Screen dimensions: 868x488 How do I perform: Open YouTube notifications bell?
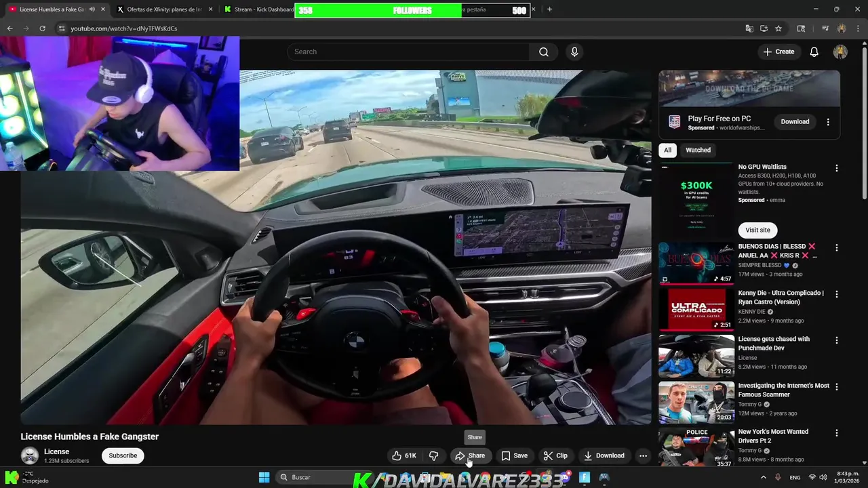coord(814,52)
